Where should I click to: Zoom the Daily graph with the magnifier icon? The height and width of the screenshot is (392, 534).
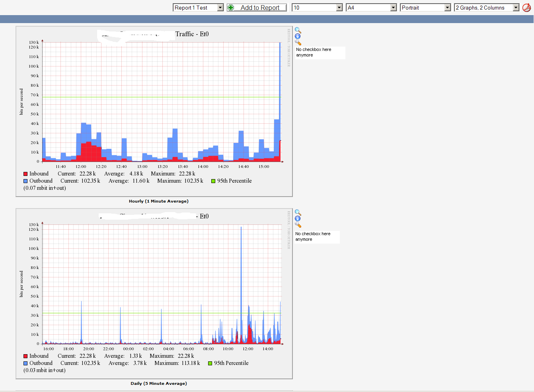[x=298, y=213]
